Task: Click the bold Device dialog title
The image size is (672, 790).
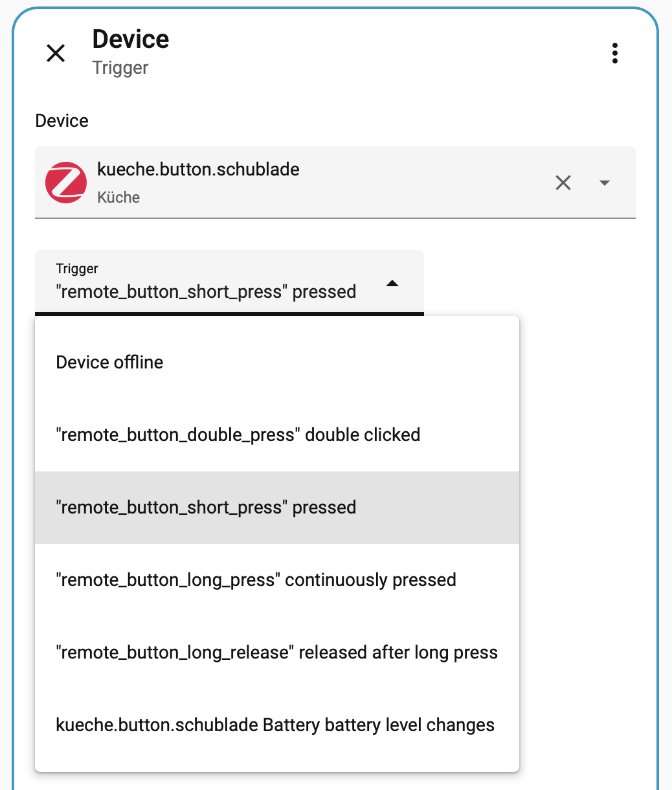Action: coord(131,39)
